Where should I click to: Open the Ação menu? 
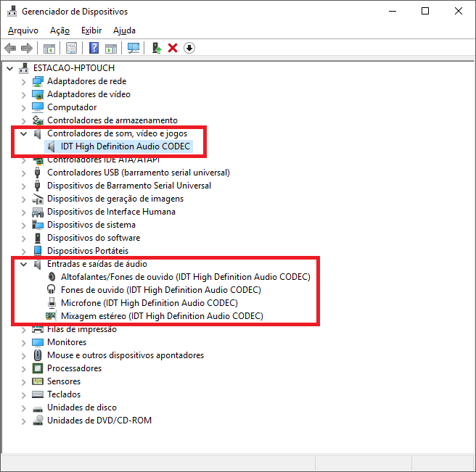59,30
